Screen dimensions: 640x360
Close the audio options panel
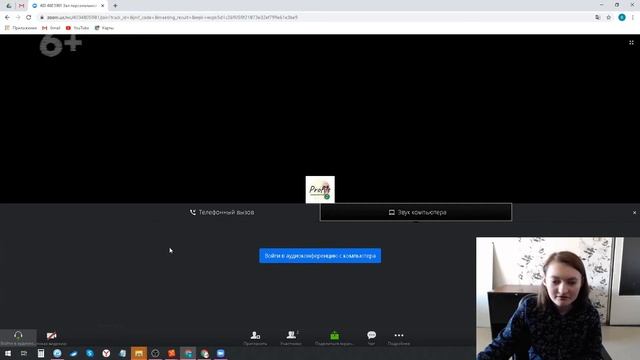(634, 213)
